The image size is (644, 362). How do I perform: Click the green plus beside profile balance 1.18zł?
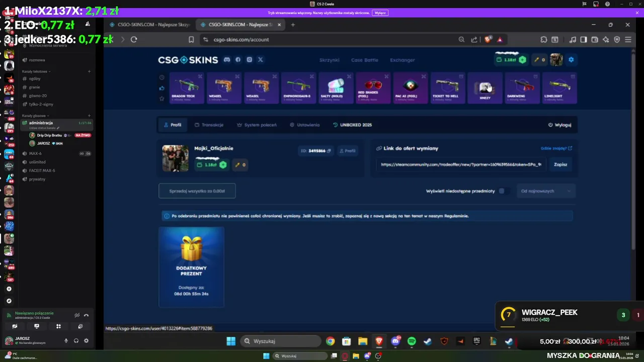click(x=223, y=164)
